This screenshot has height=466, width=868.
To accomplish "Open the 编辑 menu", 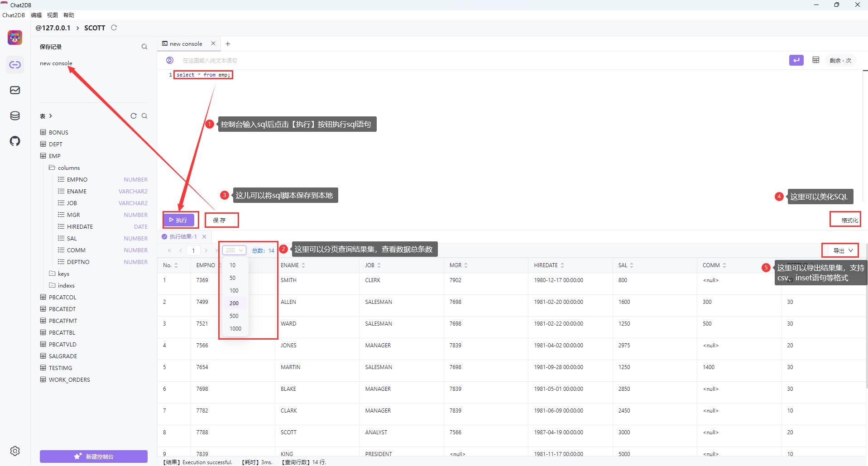I will point(36,15).
